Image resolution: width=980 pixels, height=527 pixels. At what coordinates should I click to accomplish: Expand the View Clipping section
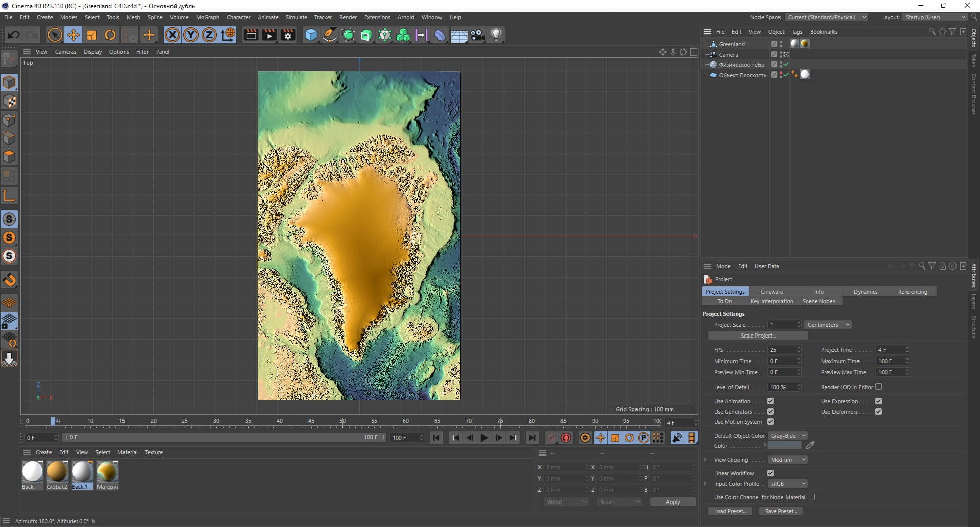(705, 460)
